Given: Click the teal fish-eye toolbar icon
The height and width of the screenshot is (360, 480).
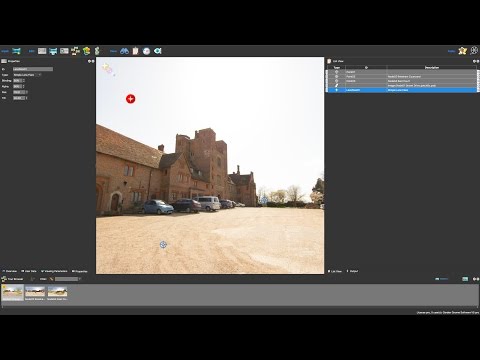Looking at the screenshot, I should 158,51.
